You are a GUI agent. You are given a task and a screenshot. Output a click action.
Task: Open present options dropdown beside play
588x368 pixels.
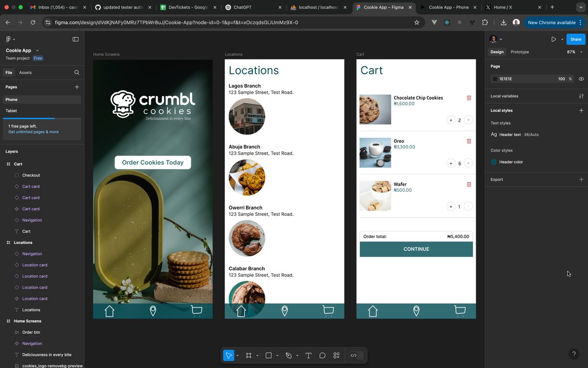point(561,39)
